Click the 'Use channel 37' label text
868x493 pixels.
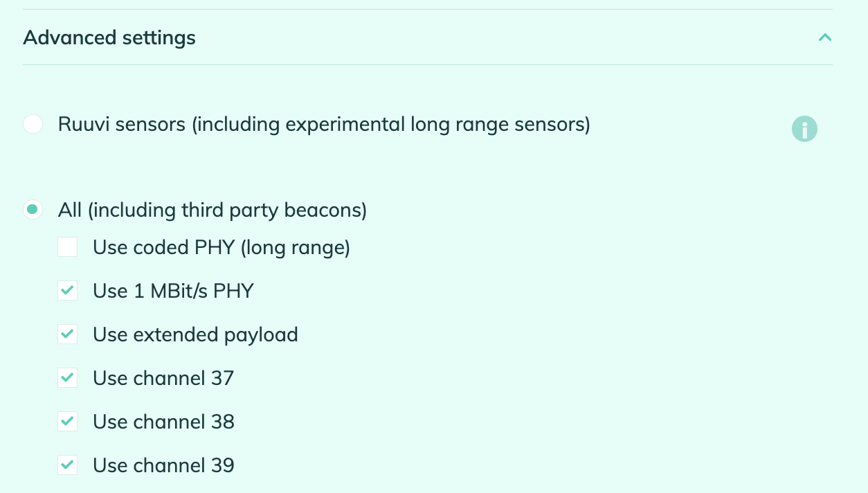[163, 378]
